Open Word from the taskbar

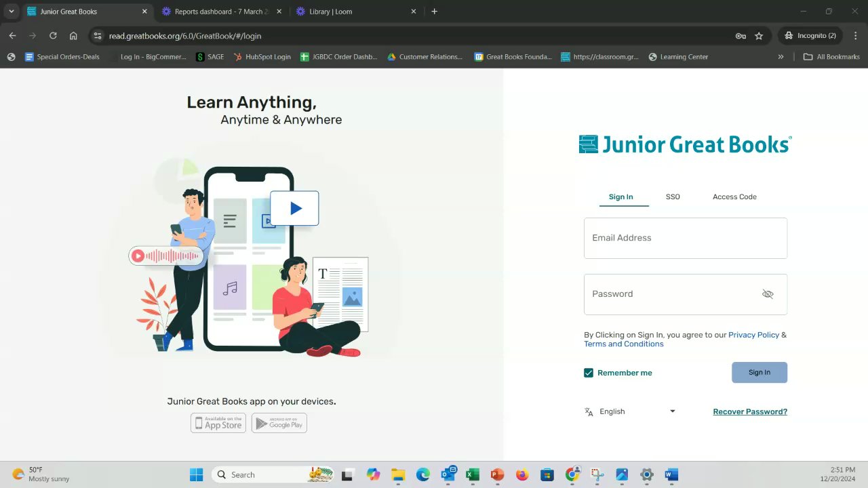tap(671, 474)
